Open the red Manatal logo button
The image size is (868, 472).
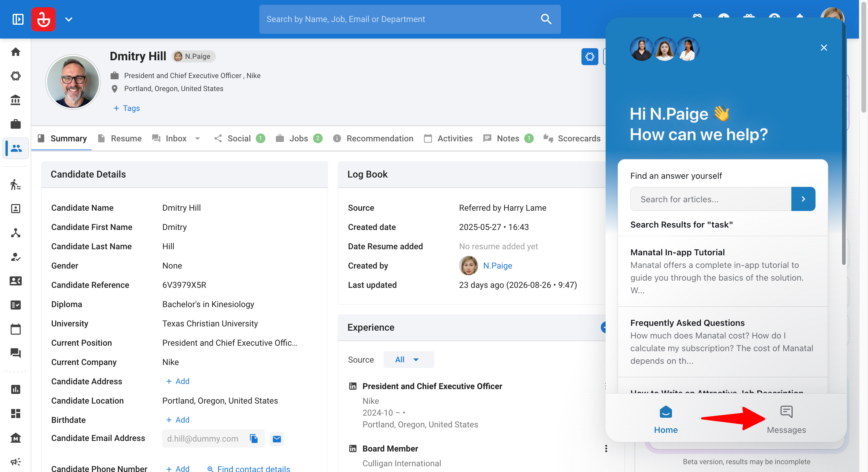coord(43,19)
